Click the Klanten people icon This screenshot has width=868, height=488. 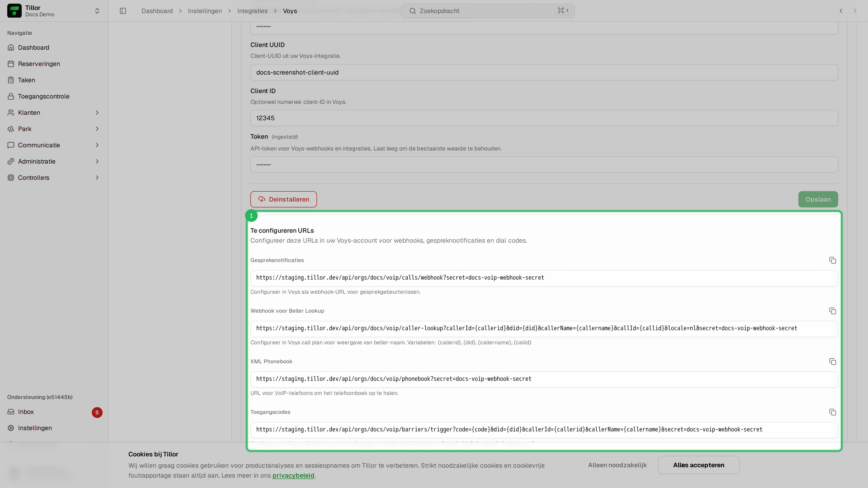11,113
